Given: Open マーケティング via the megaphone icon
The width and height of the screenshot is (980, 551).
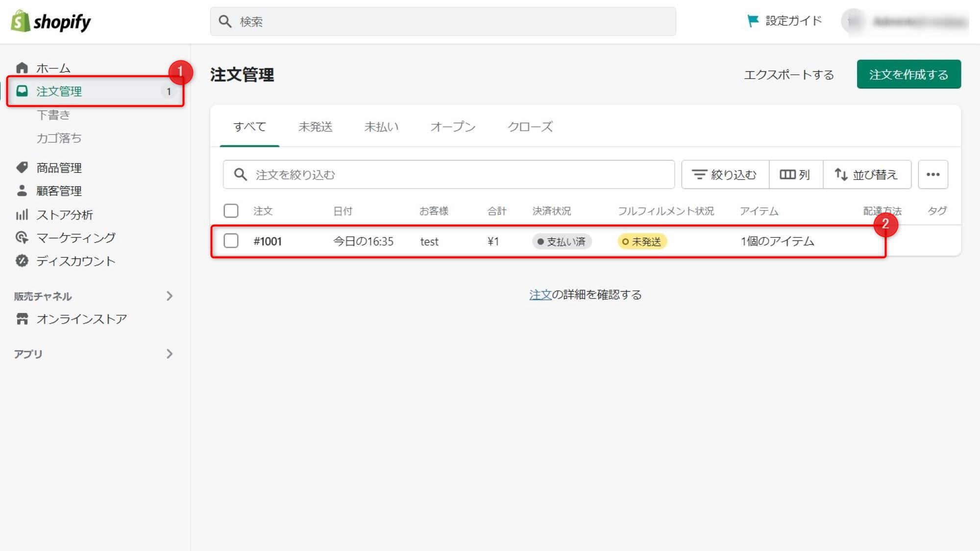Looking at the screenshot, I should tap(22, 238).
